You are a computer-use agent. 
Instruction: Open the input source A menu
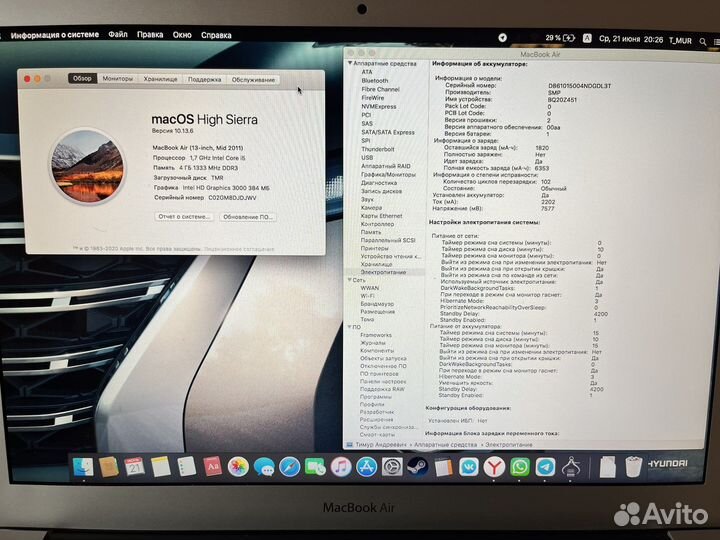[587, 39]
